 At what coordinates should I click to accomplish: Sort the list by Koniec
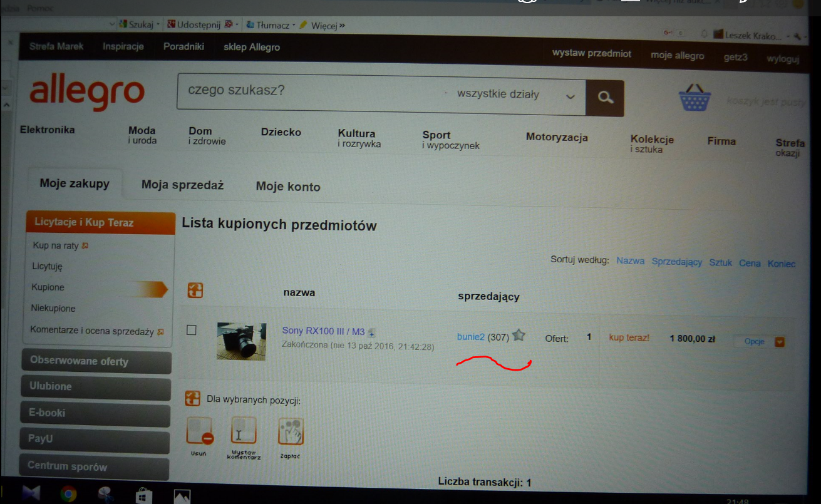pos(782,264)
